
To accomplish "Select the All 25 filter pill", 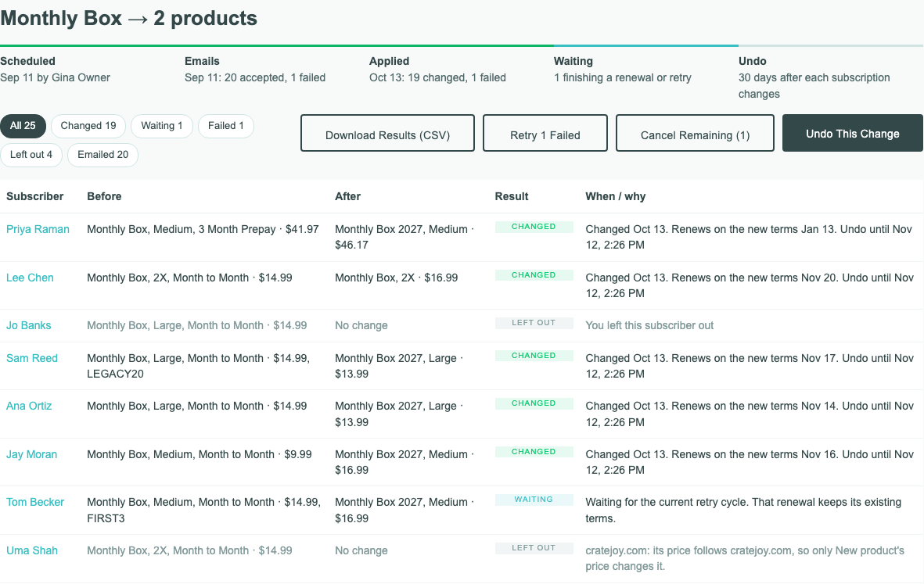I will click(x=23, y=126).
